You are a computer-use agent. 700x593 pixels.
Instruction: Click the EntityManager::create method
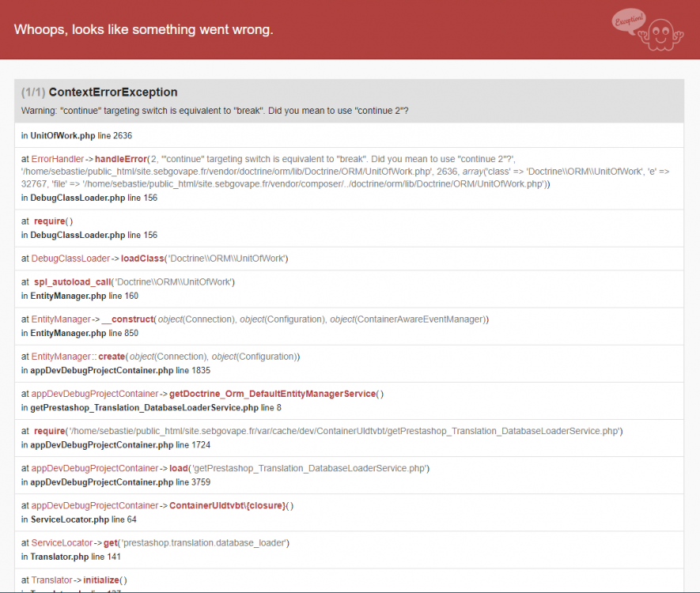pos(112,357)
